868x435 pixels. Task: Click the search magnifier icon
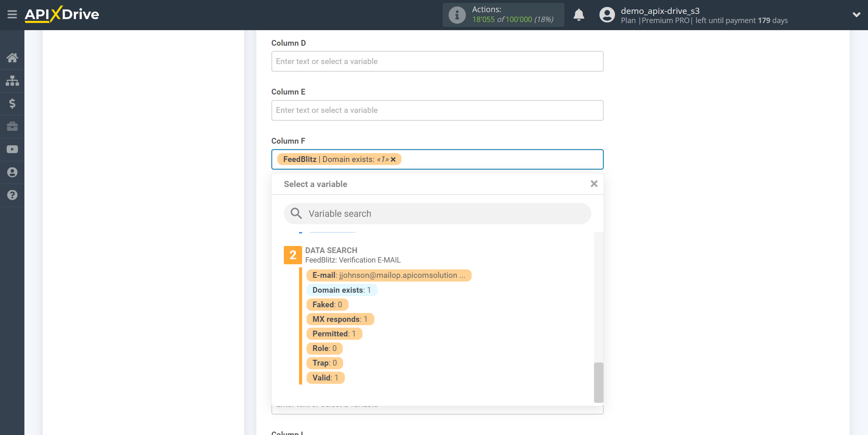[296, 213]
